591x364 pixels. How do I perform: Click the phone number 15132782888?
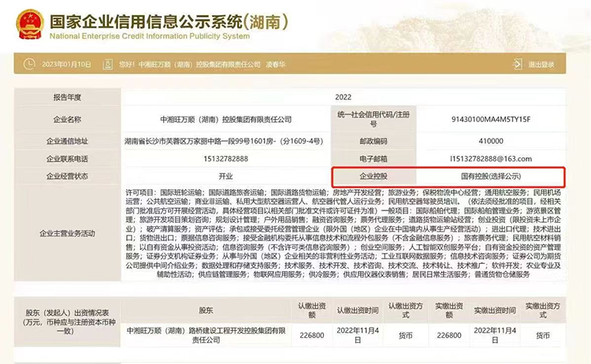[x=226, y=158]
